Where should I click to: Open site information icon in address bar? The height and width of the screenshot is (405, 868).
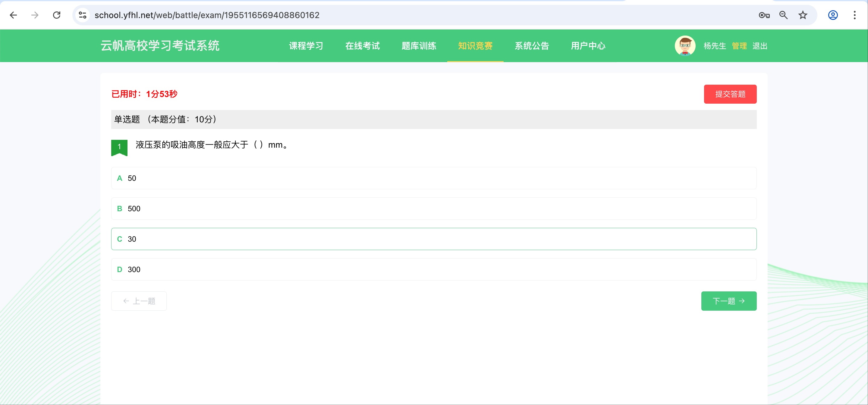tap(83, 15)
